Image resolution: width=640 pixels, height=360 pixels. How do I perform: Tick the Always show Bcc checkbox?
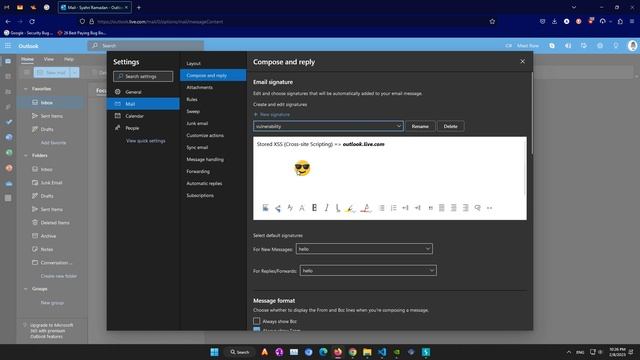[x=257, y=321]
